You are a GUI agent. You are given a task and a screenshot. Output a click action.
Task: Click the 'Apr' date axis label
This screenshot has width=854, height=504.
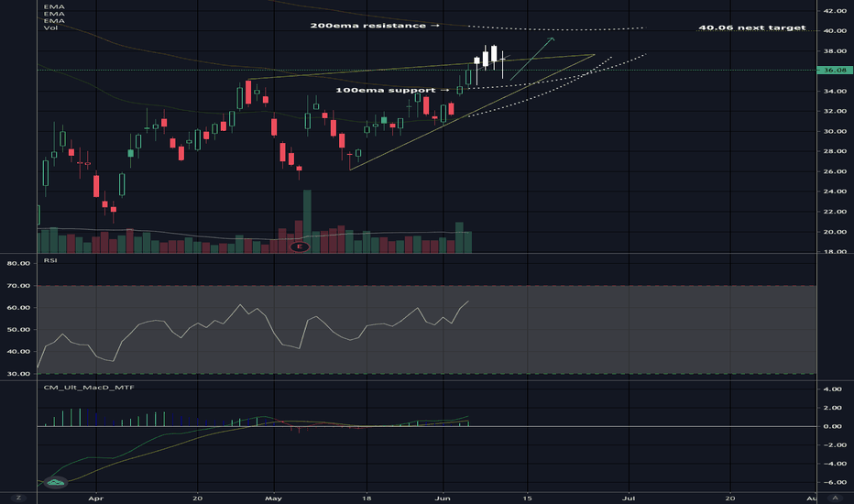[96, 498]
